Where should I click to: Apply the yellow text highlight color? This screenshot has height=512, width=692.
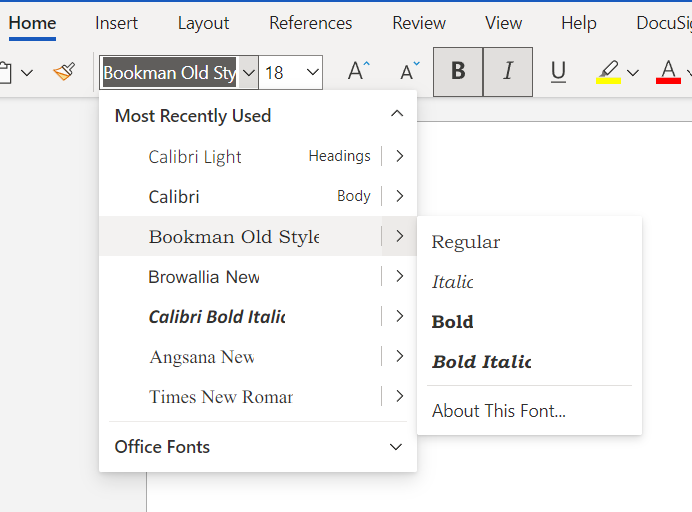point(607,72)
